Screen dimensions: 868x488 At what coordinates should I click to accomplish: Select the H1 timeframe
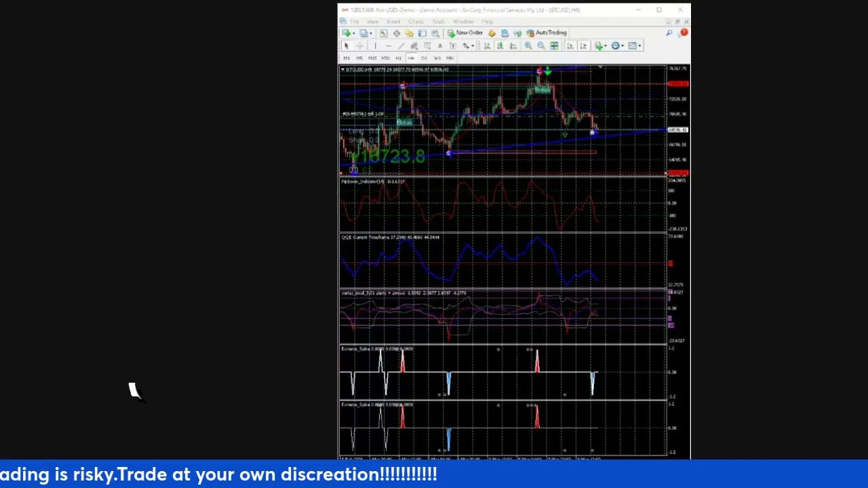(x=398, y=58)
